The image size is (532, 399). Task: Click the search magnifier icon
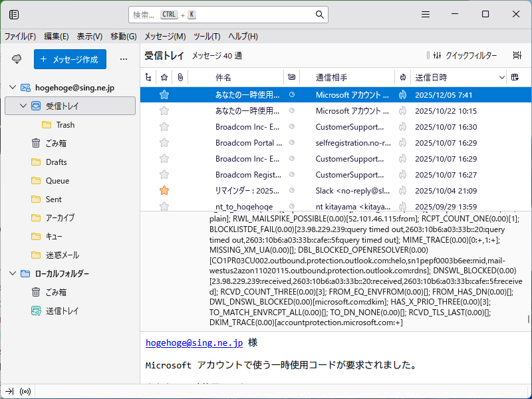(x=319, y=15)
